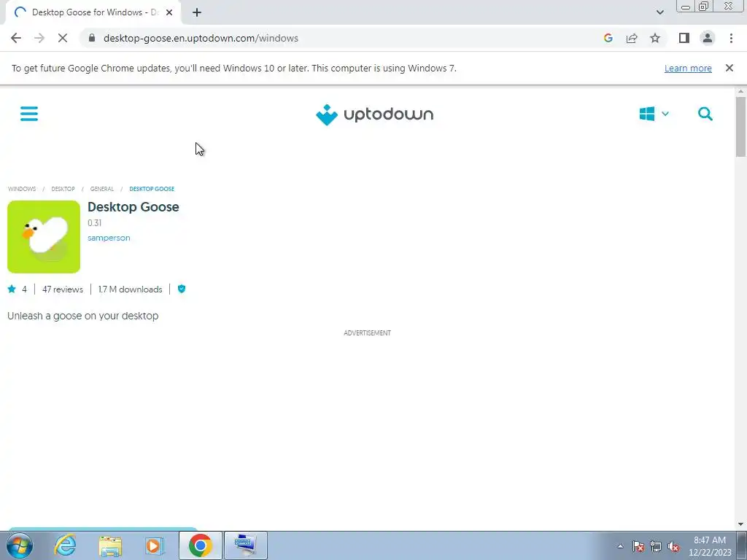Open the Action Center flag icon
This screenshot has width=747, height=560.
point(638,546)
